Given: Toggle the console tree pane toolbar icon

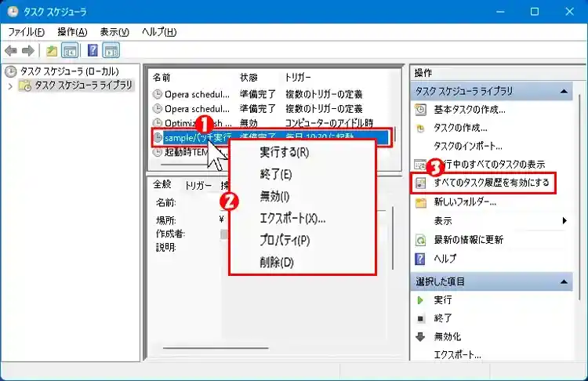Looking at the screenshot, I should coord(70,50).
